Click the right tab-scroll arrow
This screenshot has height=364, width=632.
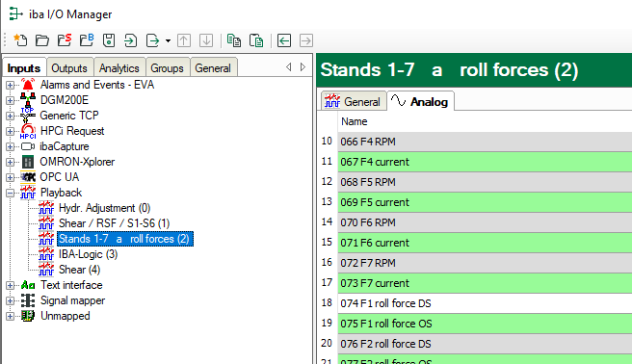(x=303, y=66)
